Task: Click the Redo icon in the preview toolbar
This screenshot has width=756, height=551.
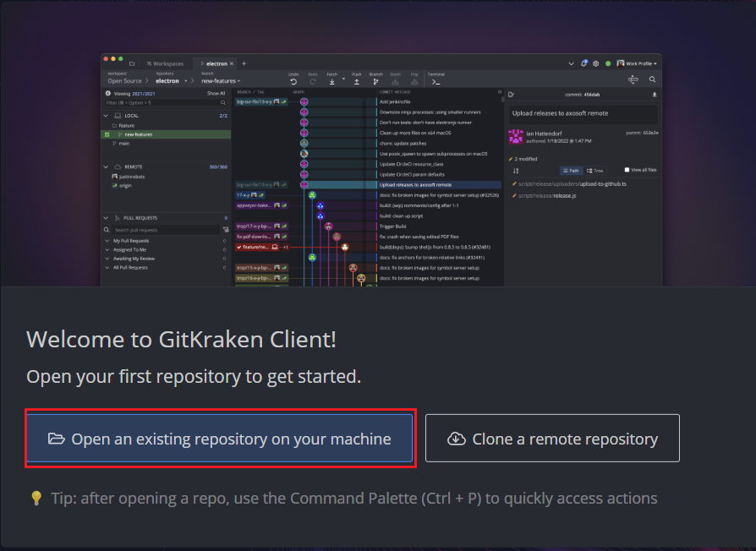Action: click(x=313, y=82)
